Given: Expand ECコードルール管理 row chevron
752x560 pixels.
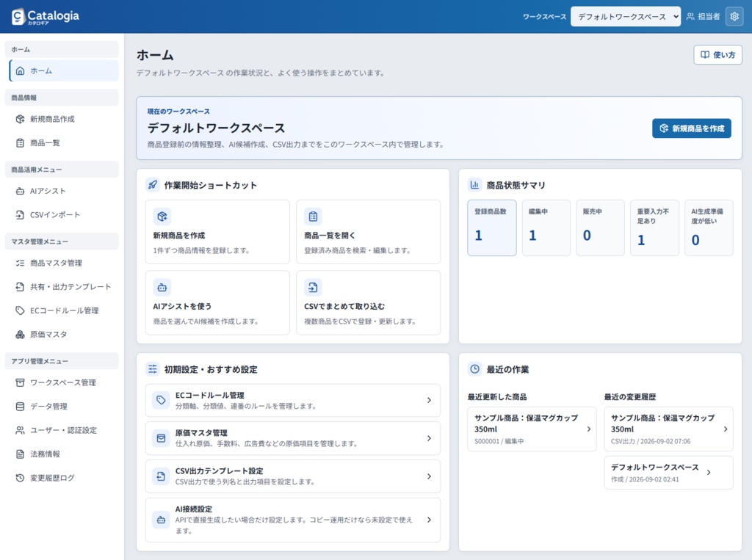Looking at the screenshot, I should [x=429, y=400].
